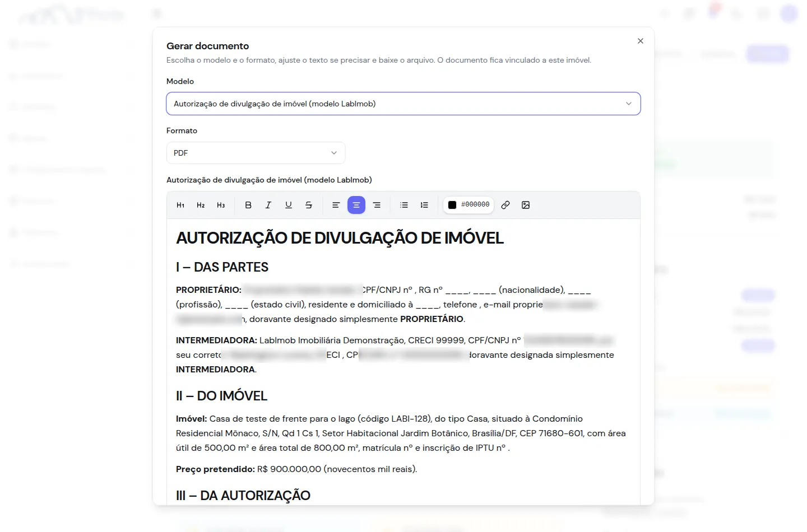The image size is (807, 532).
Task: Toggle underline formatting
Action: tap(289, 205)
